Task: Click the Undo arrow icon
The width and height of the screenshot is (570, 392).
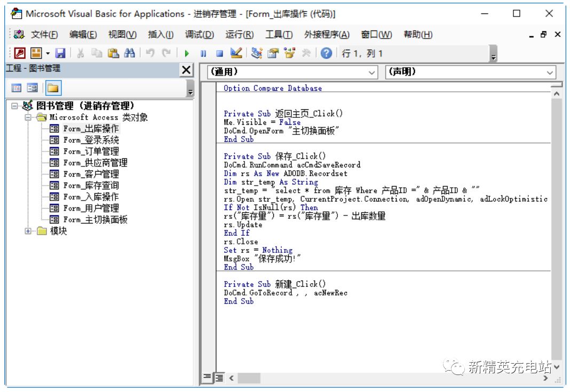Action: (x=150, y=53)
